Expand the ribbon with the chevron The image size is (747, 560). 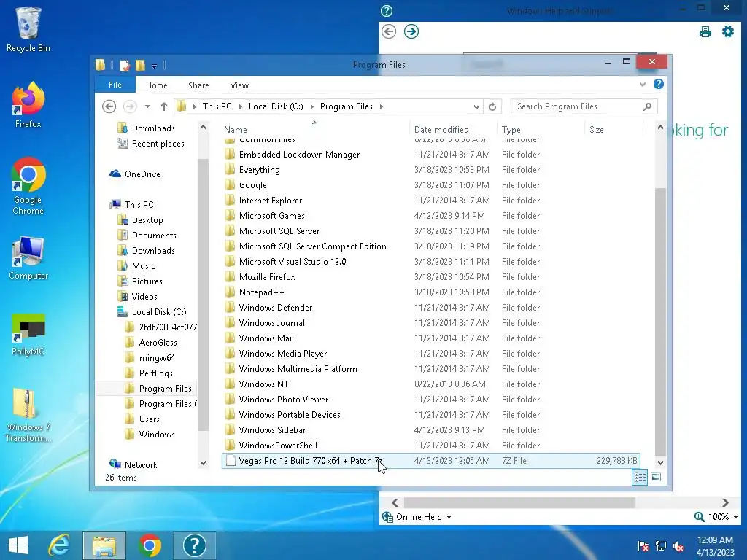(x=642, y=85)
